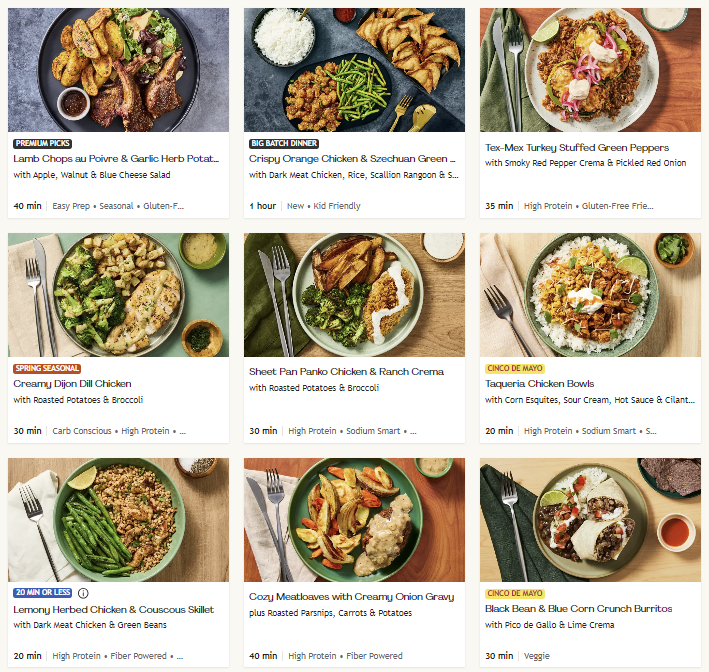Click the Black Bean Burritos meal image
Screen dimensions: 709x672
590,520
